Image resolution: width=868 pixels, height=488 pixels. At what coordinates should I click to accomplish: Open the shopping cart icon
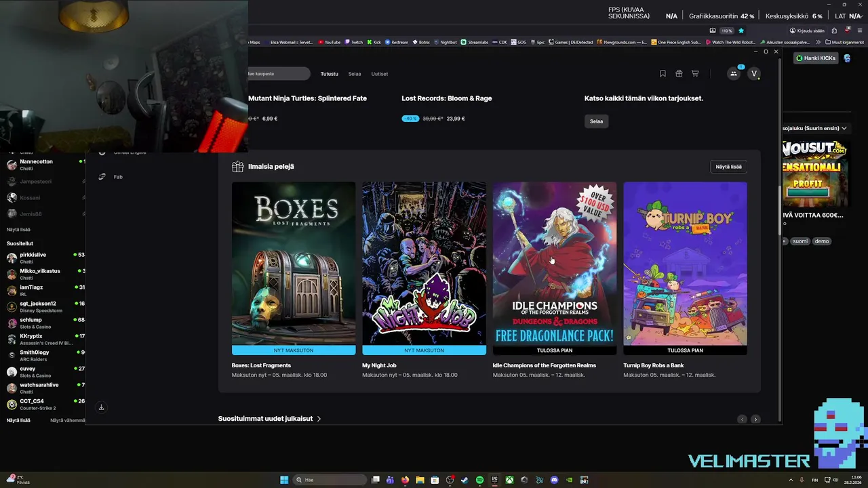point(695,74)
